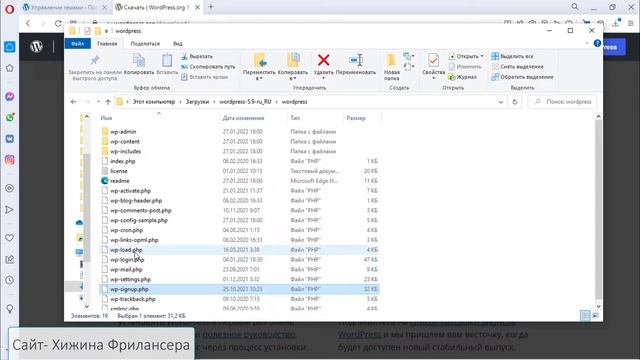The image size is (640, 360).
Task: Switch to large icons view in status bar
Action: click(596, 316)
